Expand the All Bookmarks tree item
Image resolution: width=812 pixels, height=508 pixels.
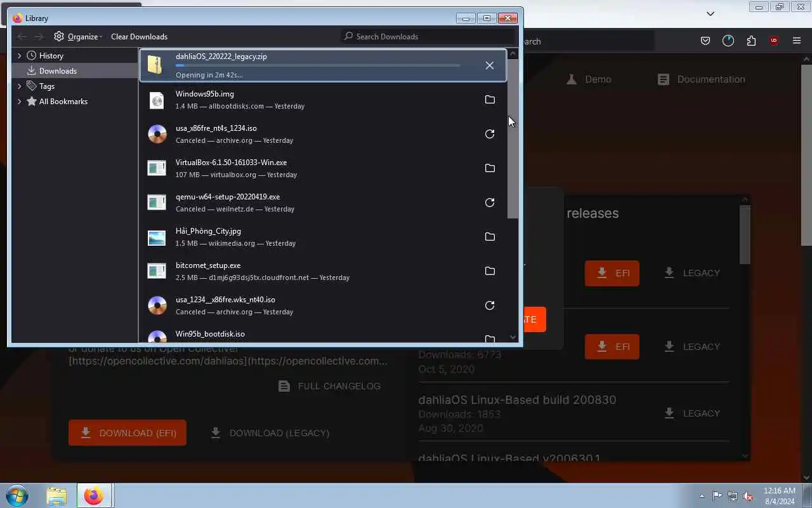[20, 102]
